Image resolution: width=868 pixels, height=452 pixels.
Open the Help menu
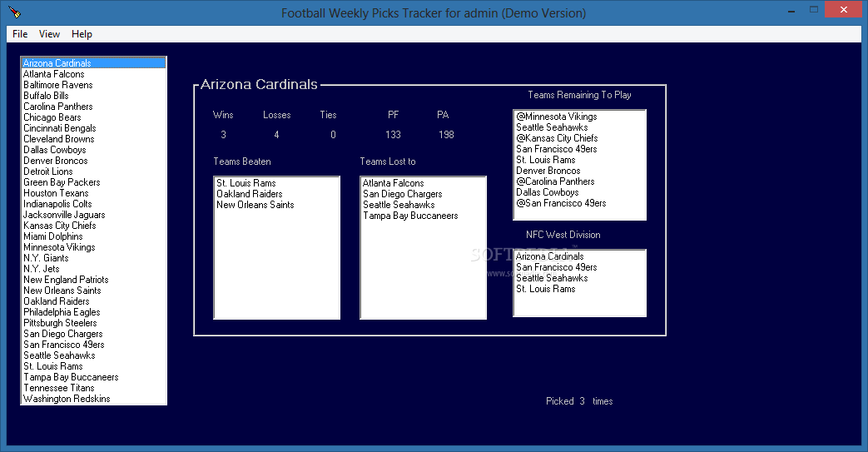[82, 34]
